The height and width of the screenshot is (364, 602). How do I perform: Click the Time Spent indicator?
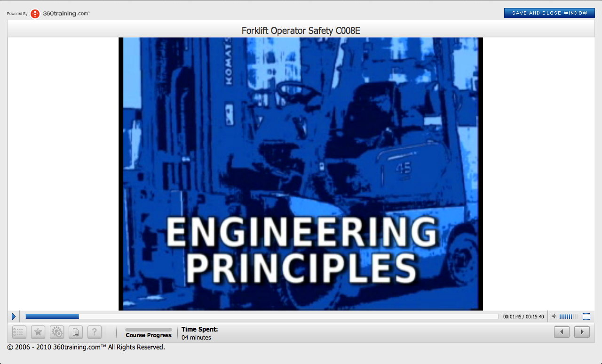199,333
